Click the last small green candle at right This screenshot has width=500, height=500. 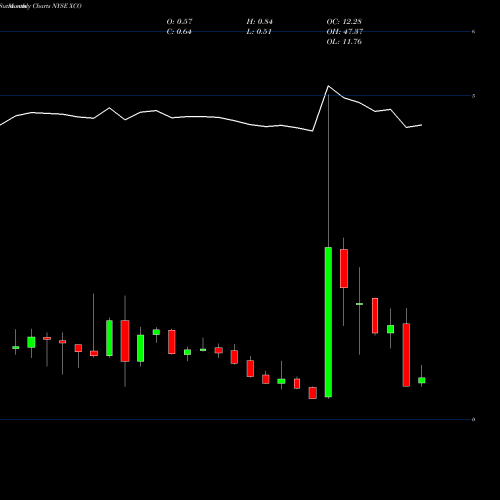[x=422, y=380]
